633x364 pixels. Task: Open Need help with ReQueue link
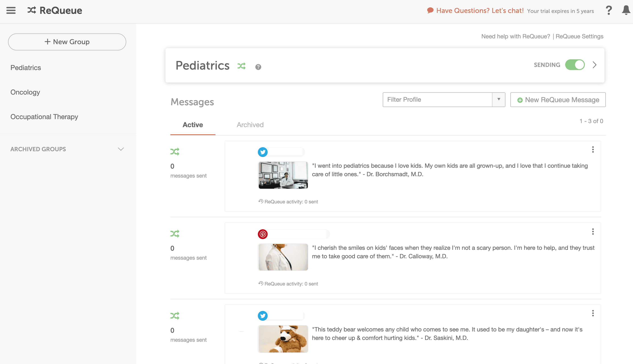pyautogui.click(x=515, y=37)
